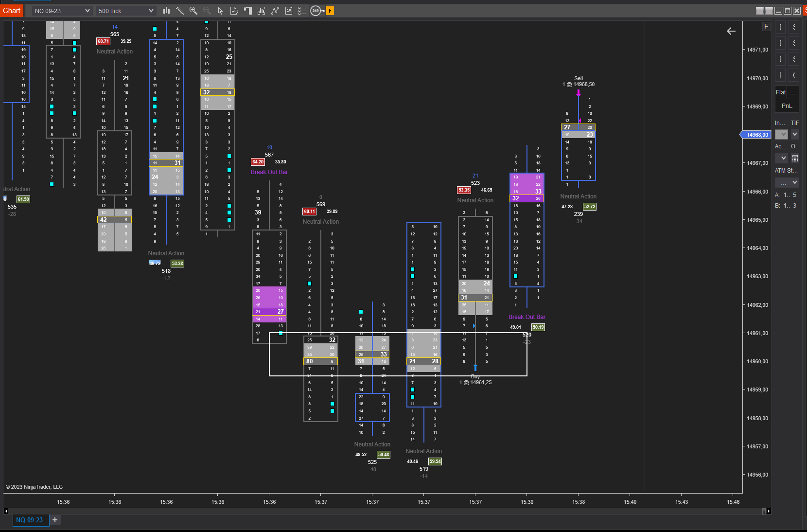Click the document toolbar icon before the list icon

[289, 11]
